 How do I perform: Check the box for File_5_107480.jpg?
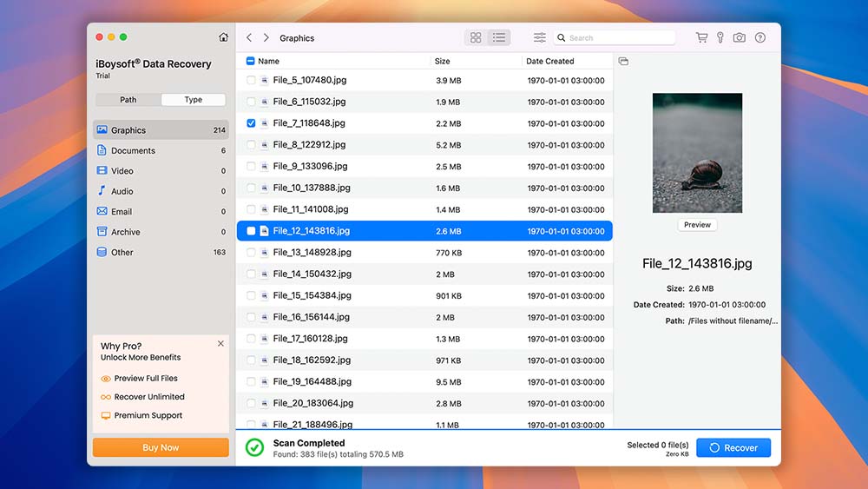(x=251, y=80)
